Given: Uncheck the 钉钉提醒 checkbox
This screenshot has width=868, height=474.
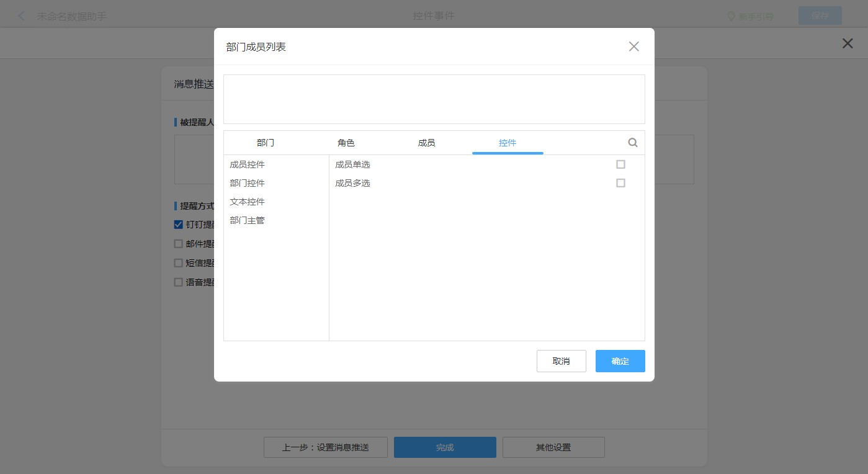Looking at the screenshot, I should click(179, 225).
